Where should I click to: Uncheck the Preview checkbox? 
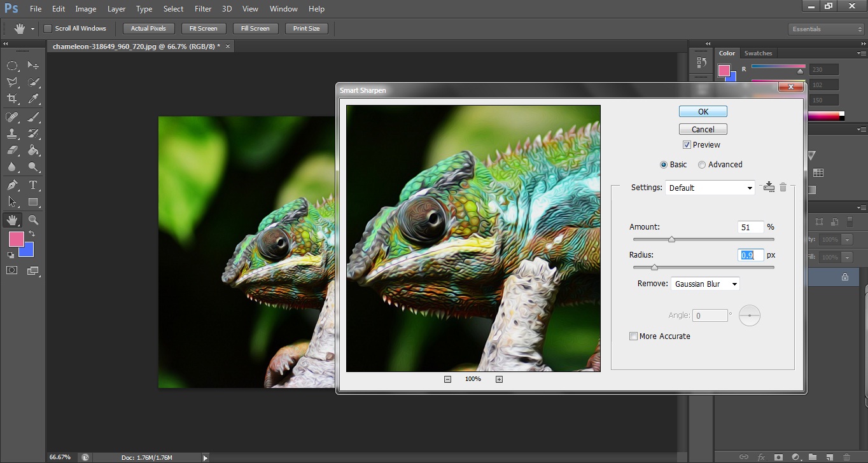(687, 144)
